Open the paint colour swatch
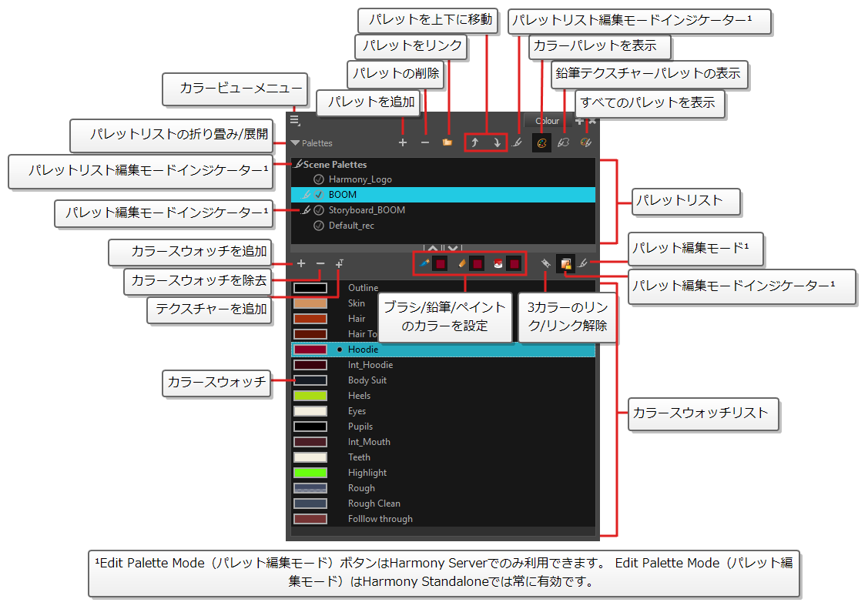 [x=514, y=264]
